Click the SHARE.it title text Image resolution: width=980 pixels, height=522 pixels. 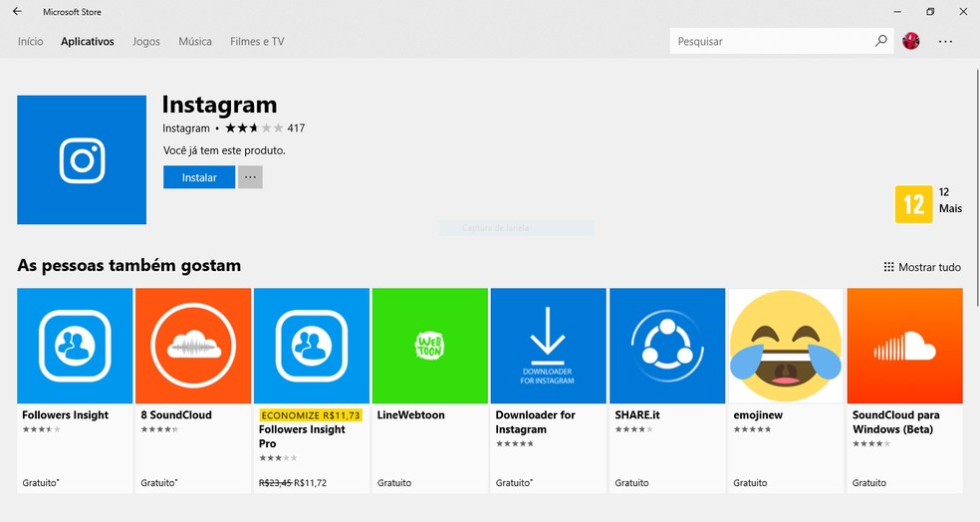636,415
